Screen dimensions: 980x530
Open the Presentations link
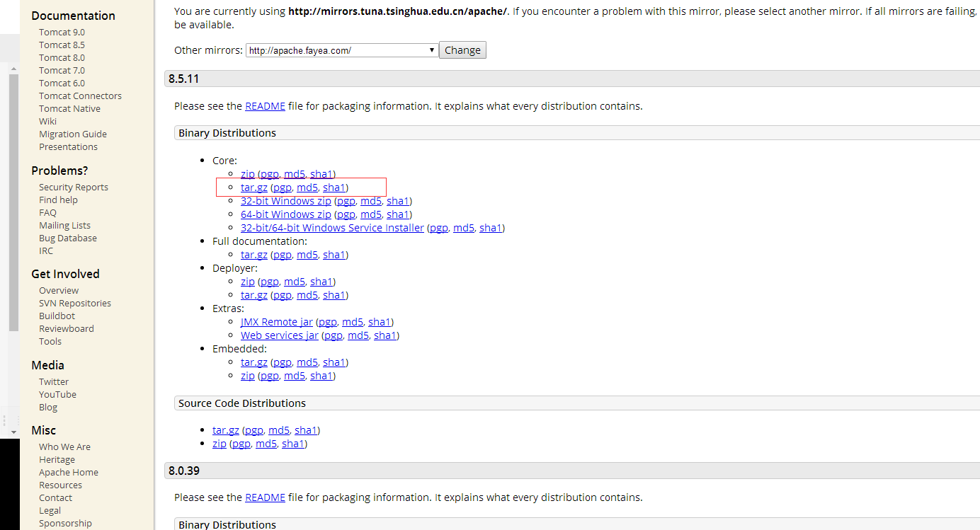click(68, 147)
